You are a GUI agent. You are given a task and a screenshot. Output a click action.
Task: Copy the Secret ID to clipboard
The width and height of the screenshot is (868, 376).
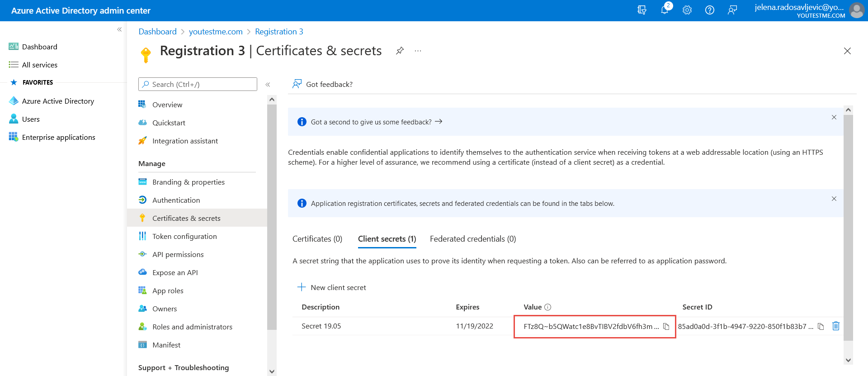pyautogui.click(x=821, y=326)
